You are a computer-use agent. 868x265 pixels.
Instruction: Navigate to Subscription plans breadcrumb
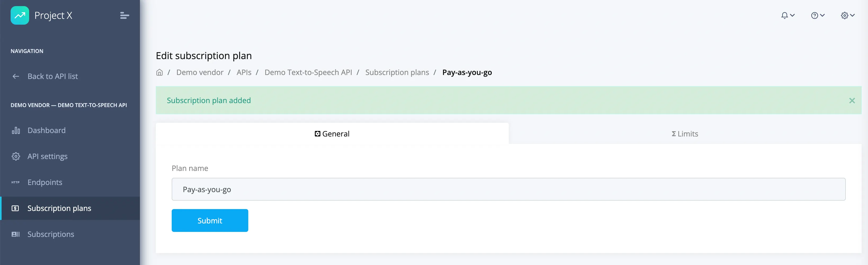coord(397,73)
